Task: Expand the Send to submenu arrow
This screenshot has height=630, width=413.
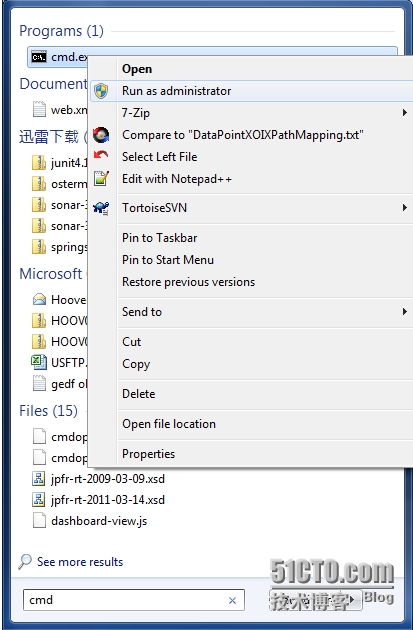Action: (405, 312)
